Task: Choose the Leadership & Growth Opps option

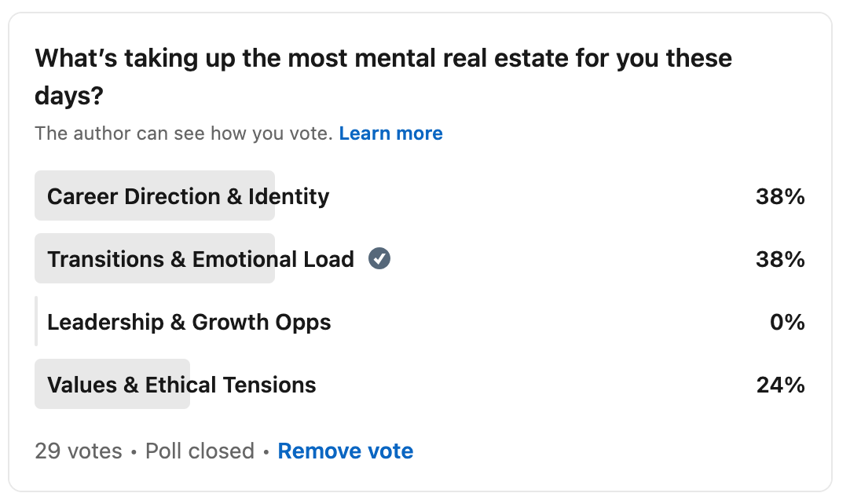Action: [x=189, y=322]
